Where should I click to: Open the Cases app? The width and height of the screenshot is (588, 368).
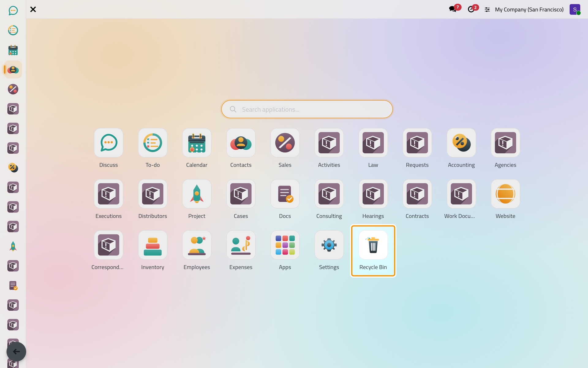tap(241, 194)
